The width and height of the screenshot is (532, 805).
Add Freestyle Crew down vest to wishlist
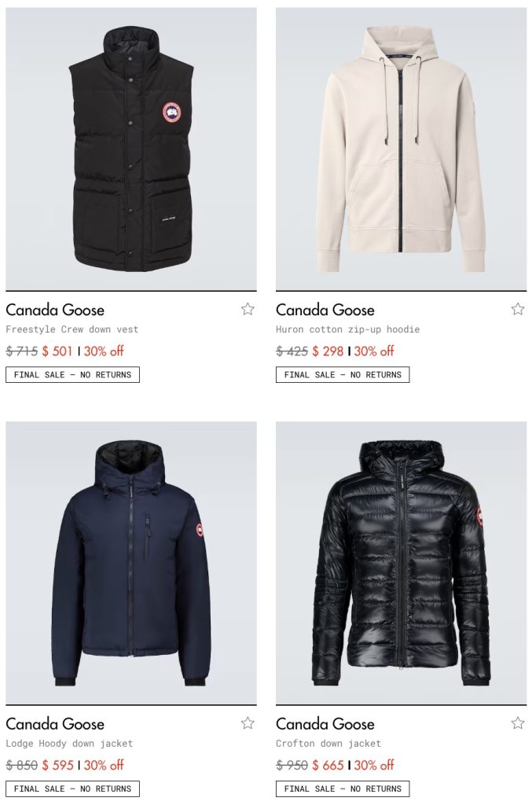click(x=248, y=309)
